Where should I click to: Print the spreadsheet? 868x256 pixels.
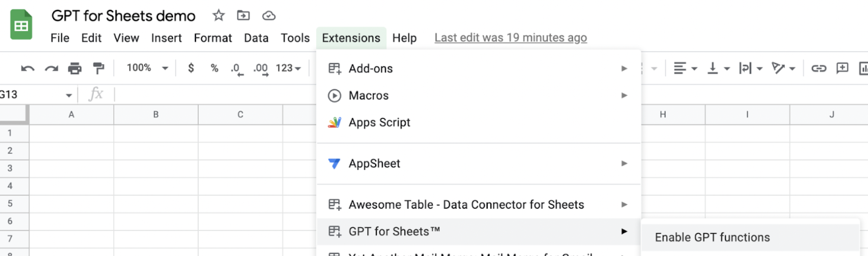pyautogui.click(x=75, y=68)
